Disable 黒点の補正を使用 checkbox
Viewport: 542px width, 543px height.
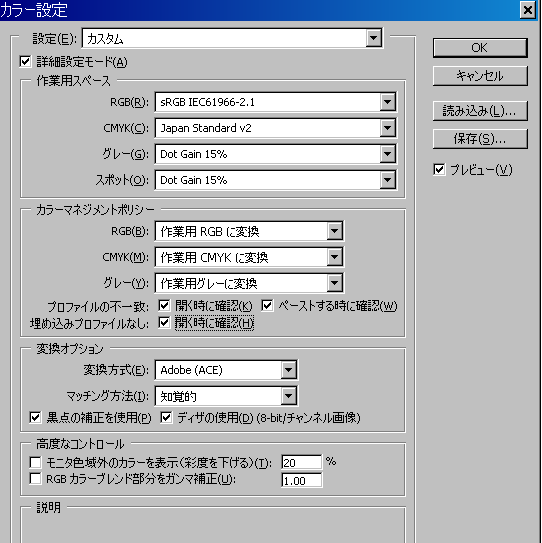pyautogui.click(x=35, y=418)
